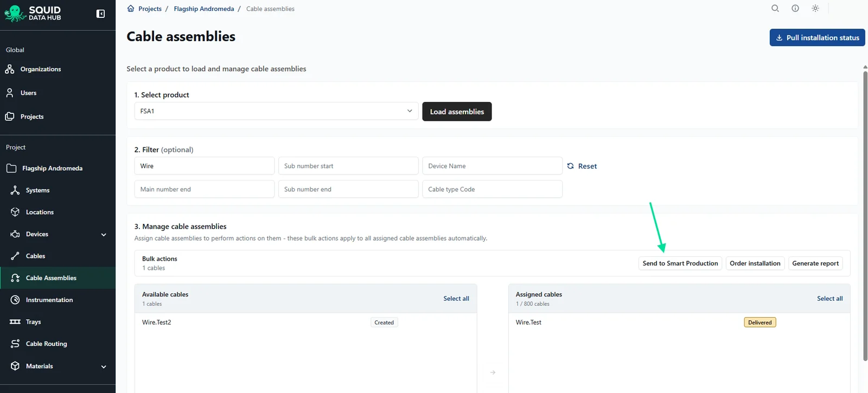Click the Cable Assemblies sidebar icon

15,278
